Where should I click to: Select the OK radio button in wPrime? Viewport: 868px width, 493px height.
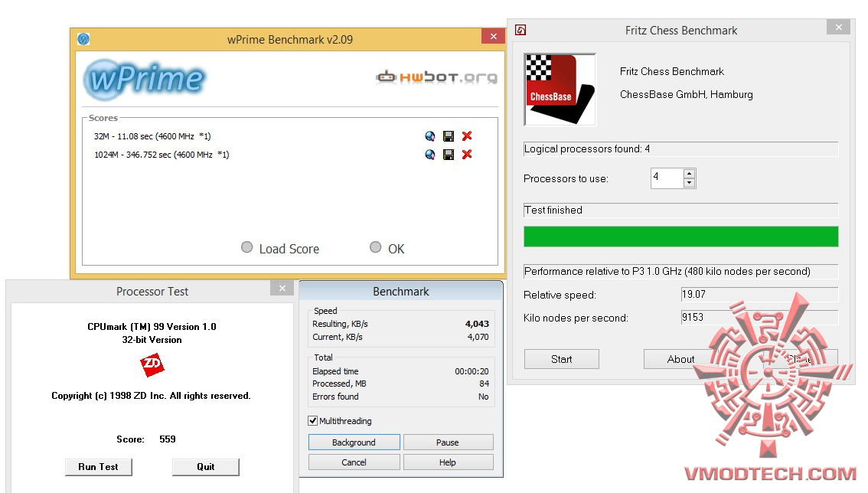pyautogui.click(x=375, y=247)
